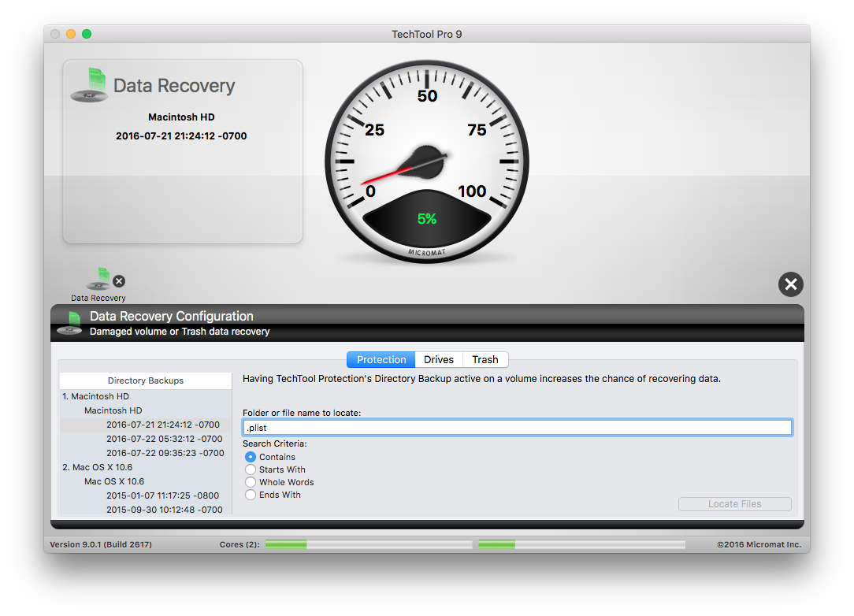
Task: Click the Data Recovery icon in the top panel
Action: pos(89,85)
